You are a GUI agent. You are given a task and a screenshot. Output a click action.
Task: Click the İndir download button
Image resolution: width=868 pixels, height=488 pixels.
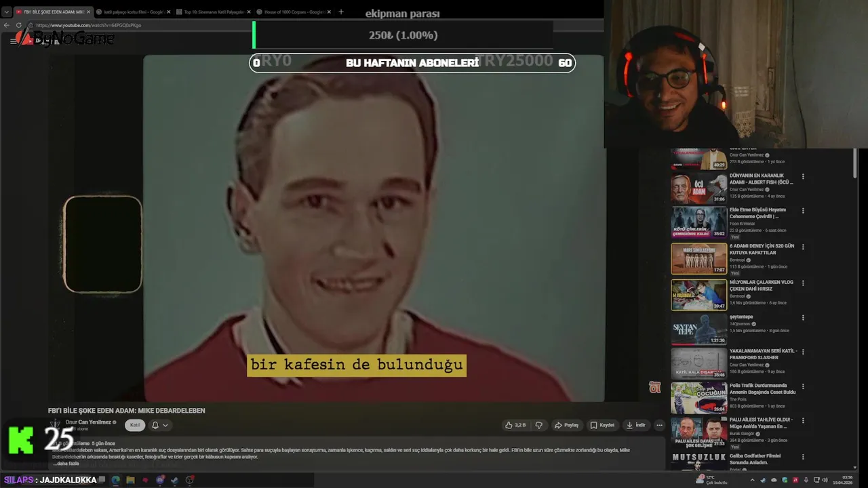[x=635, y=425]
